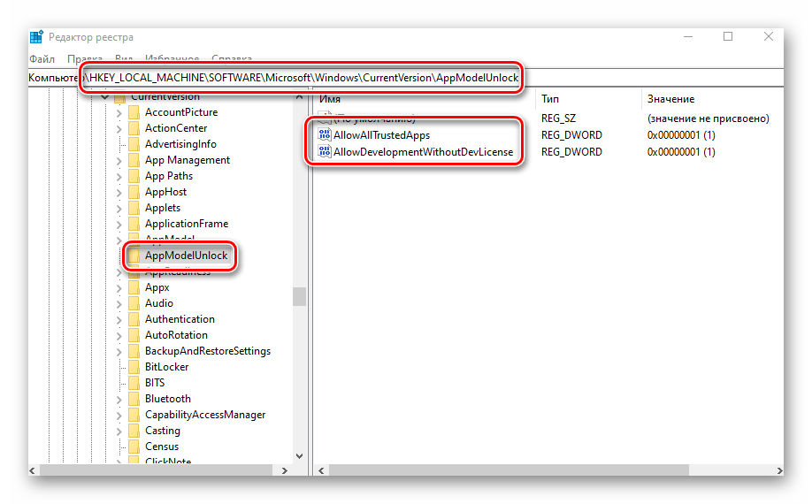The height and width of the screenshot is (504, 812).
Task: Click the BitLocker folder icon
Action: [x=134, y=367]
